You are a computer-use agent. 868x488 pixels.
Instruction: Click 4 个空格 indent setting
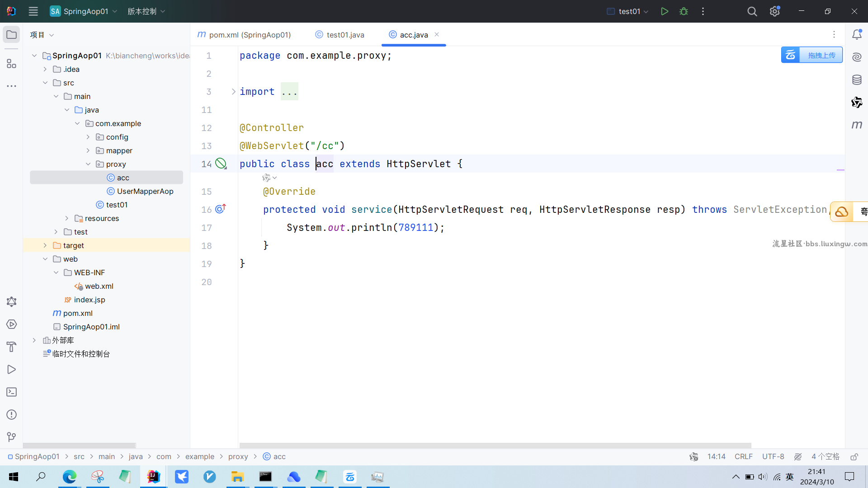(825, 457)
